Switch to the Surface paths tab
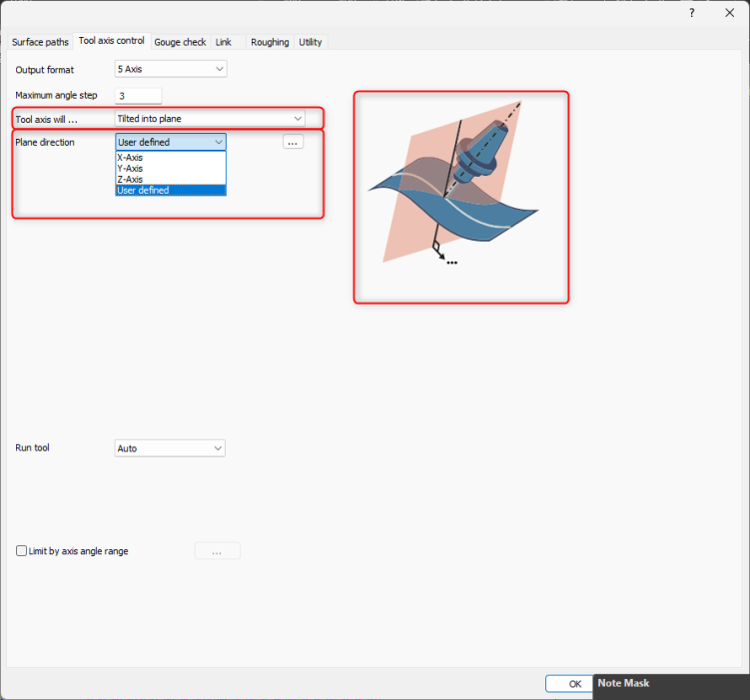 pyautogui.click(x=40, y=42)
